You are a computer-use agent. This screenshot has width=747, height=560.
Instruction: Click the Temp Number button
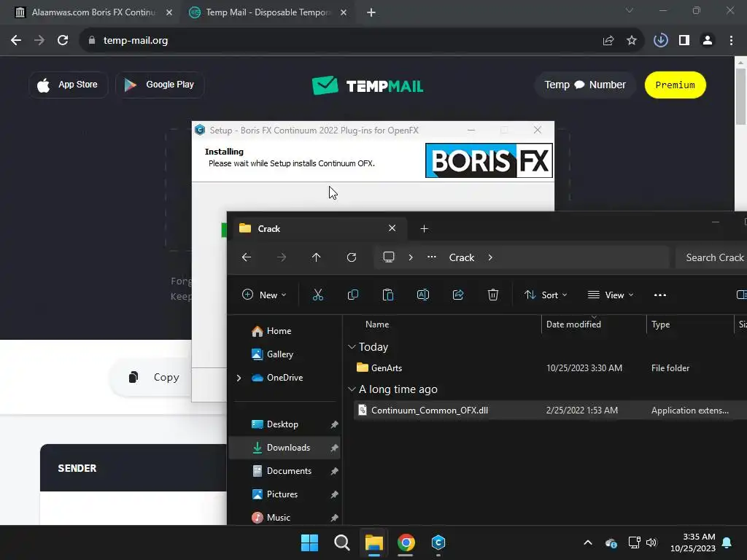coord(584,85)
